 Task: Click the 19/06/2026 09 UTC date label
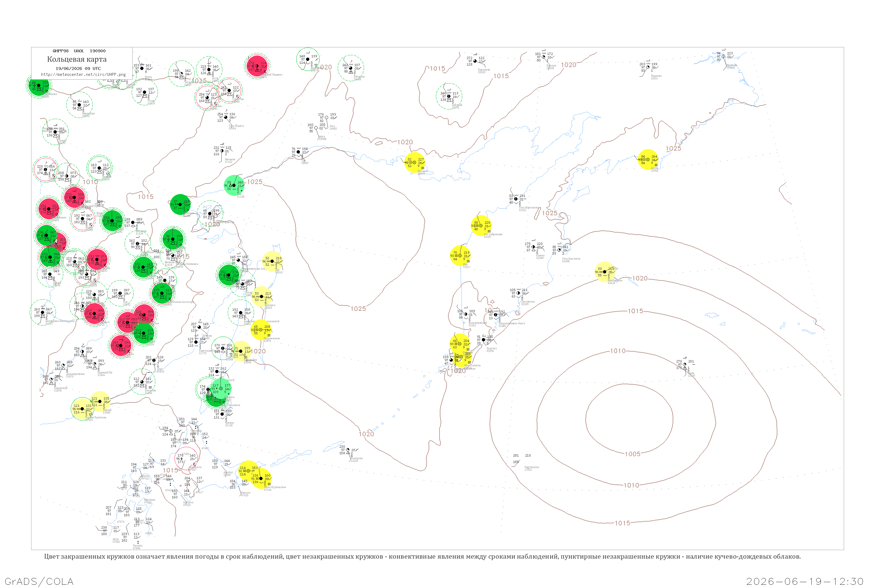[78, 69]
